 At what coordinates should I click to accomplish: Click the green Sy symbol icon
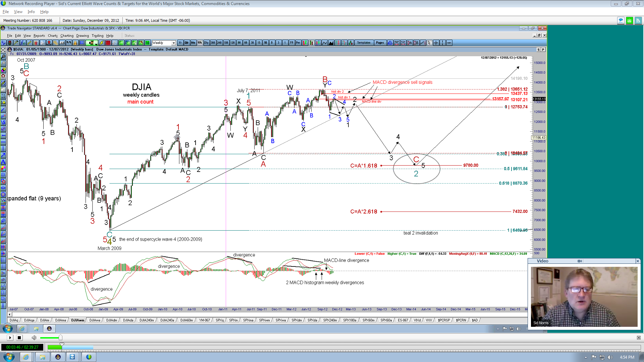[147, 43]
